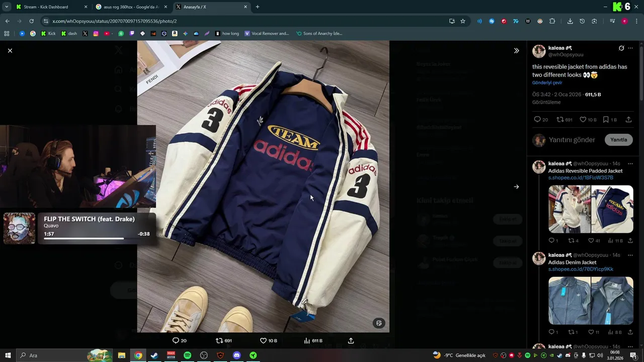This screenshot has width=644, height=362.
Task: Go back to the previous page
Action: click(x=7, y=21)
